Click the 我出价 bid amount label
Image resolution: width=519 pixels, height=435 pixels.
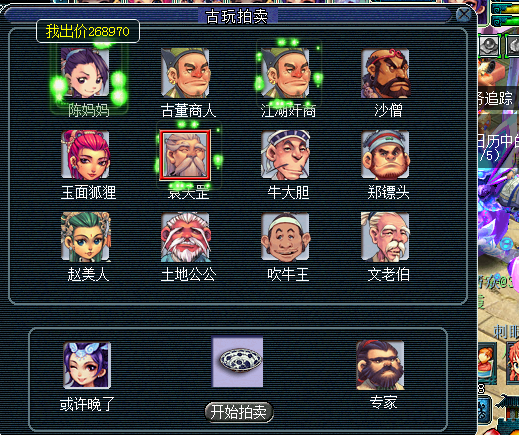(x=88, y=31)
